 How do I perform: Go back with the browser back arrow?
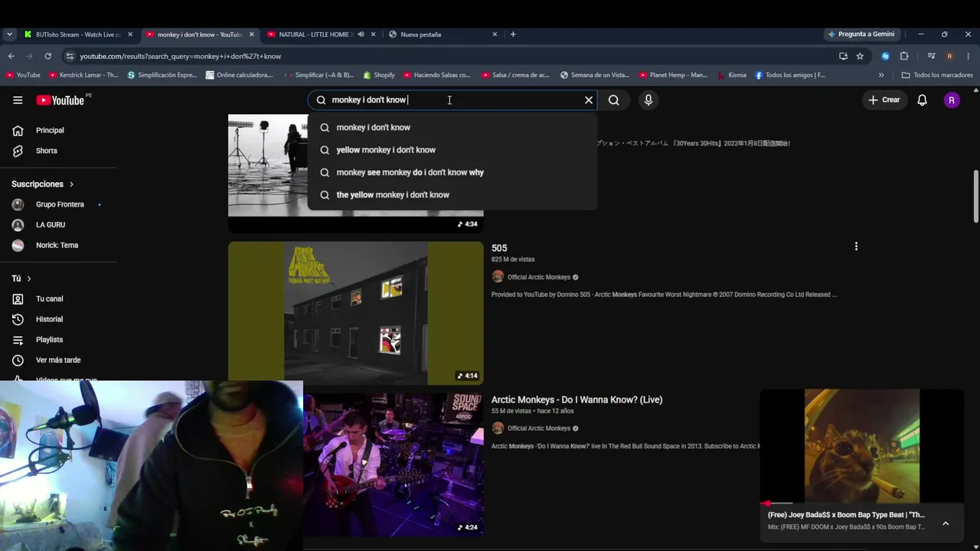pyautogui.click(x=11, y=56)
